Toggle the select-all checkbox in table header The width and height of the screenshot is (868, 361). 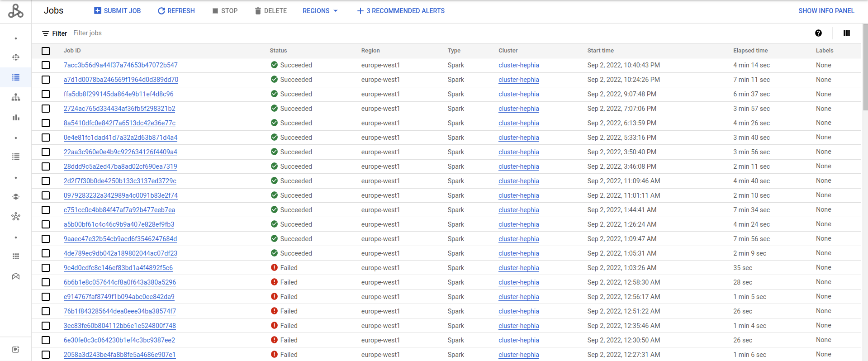tap(46, 51)
